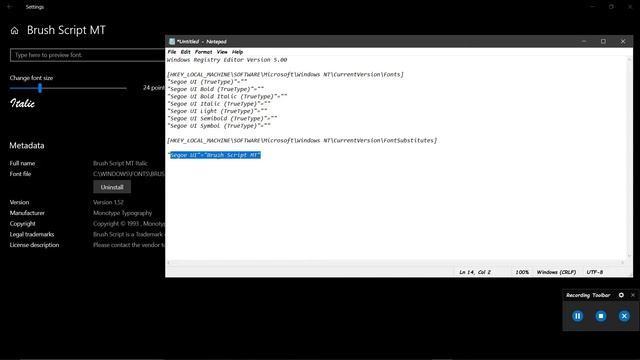Pause recording in Recording Toolbar
Viewport: 640px width, 360px height.
tap(577, 316)
